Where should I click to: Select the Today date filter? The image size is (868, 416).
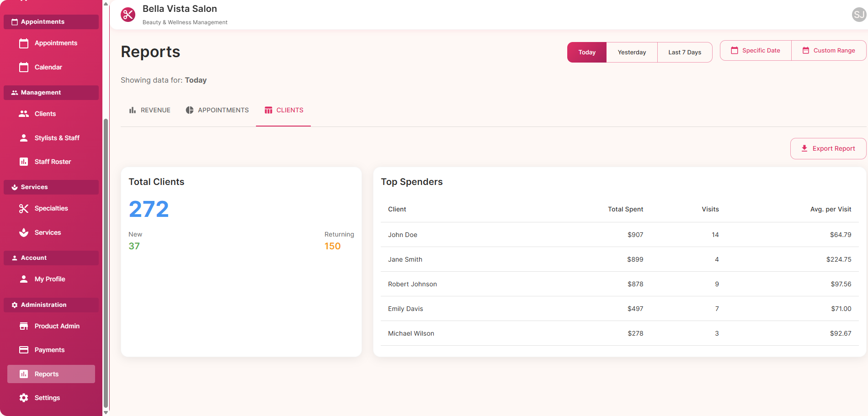click(587, 53)
